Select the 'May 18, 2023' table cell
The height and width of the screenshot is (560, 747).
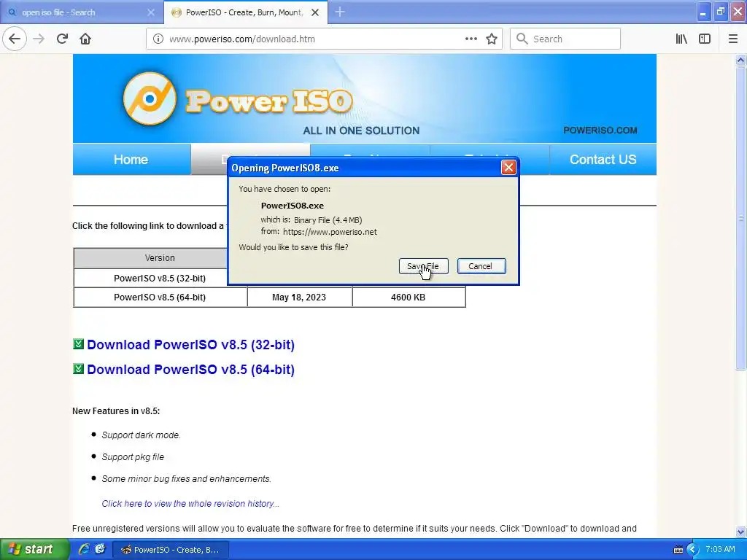299,297
